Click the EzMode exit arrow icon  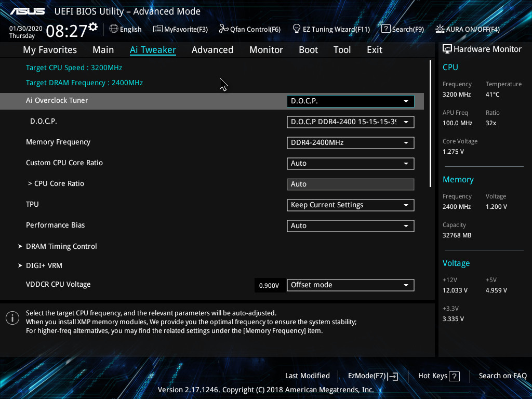click(393, 376)
